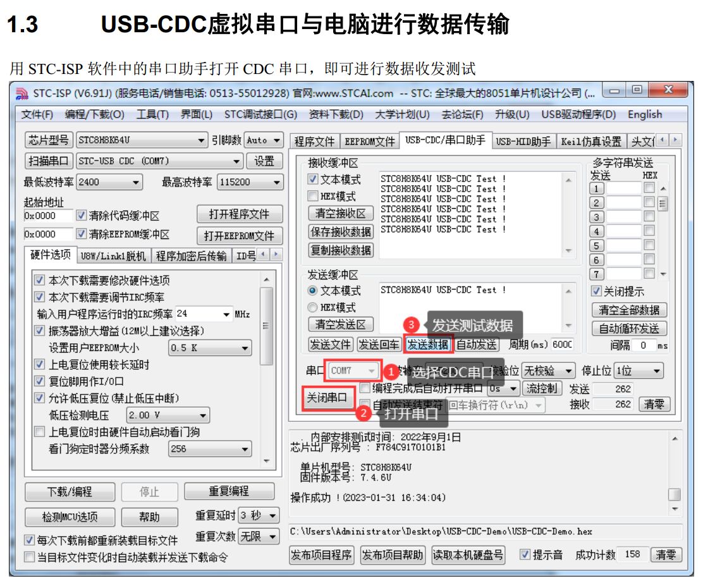
Task: Open 最低波特率 dropdown showing 2400
Action: pyautogui.click(x=109, y=182)
